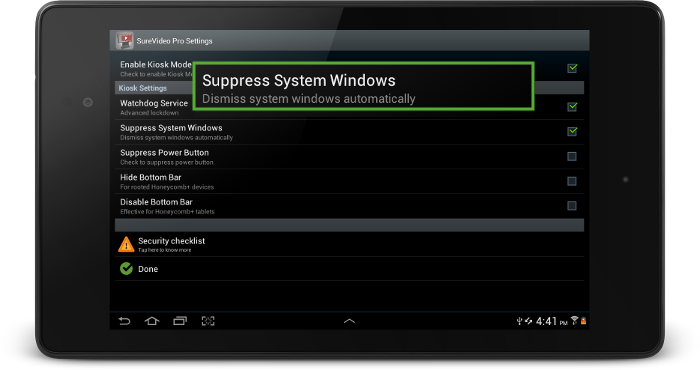Tap the screenshot capture icon in navigation bar
The image size is (700, 370).
208,321
